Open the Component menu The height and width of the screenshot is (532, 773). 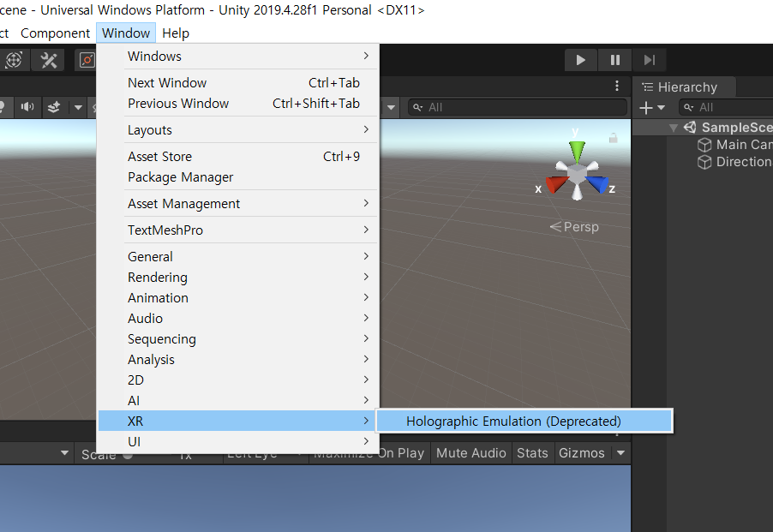tap(55, 33)
